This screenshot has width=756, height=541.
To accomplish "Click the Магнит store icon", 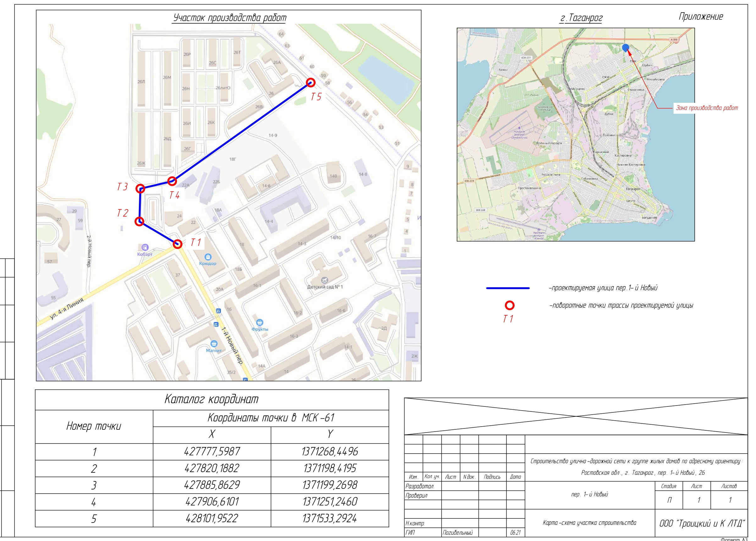I will (214, 344).
